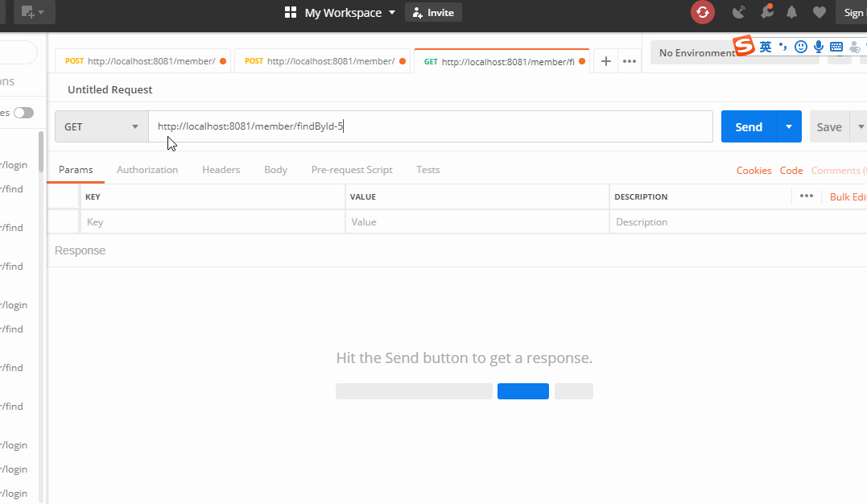This screenshot has width=867, height=504.
Task: Expand the Send button dropdown arrow
Action: (789, 126)
